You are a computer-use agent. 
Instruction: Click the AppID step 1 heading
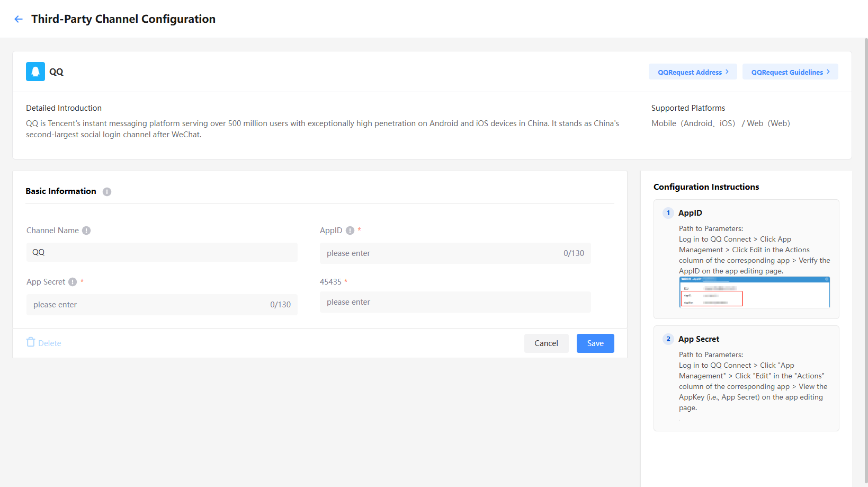[x=691, y=213]
